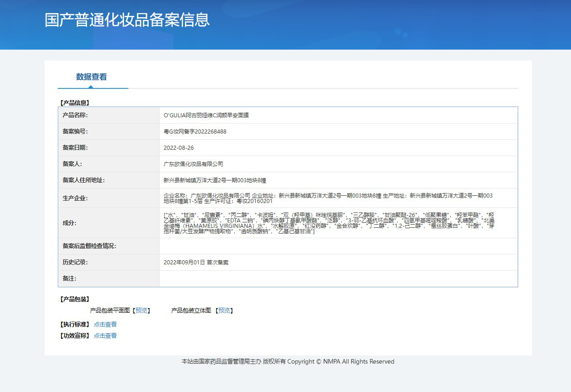Viewport: 571px width, 392px height.
Task: Click the 备注 row label
Action: point(69,279)
